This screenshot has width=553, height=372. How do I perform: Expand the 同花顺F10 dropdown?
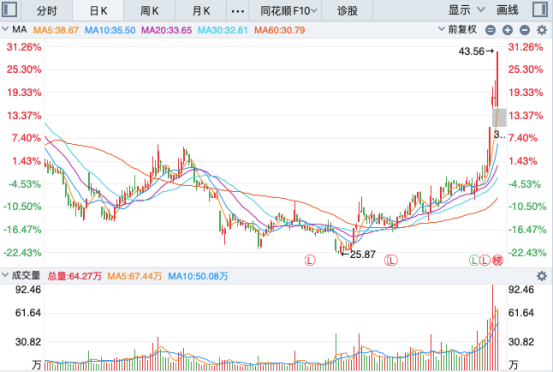pyautogui.click(x=288, y=11)
